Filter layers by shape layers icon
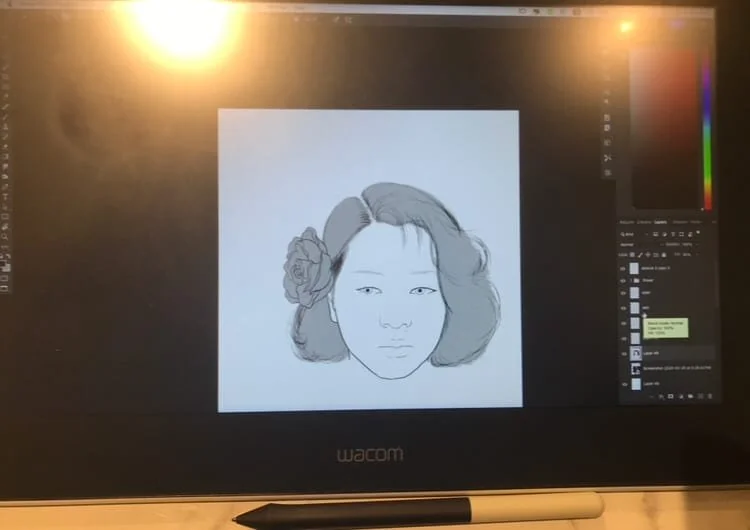The width and height of the screenshot is (750, 530). point(681,234)
